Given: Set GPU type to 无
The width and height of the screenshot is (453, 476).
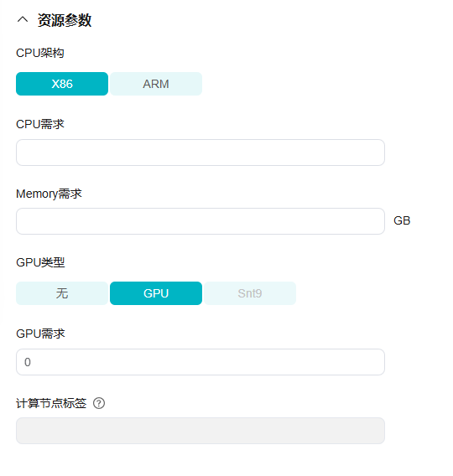Looking at the screenshot, I should coord(62,293).
